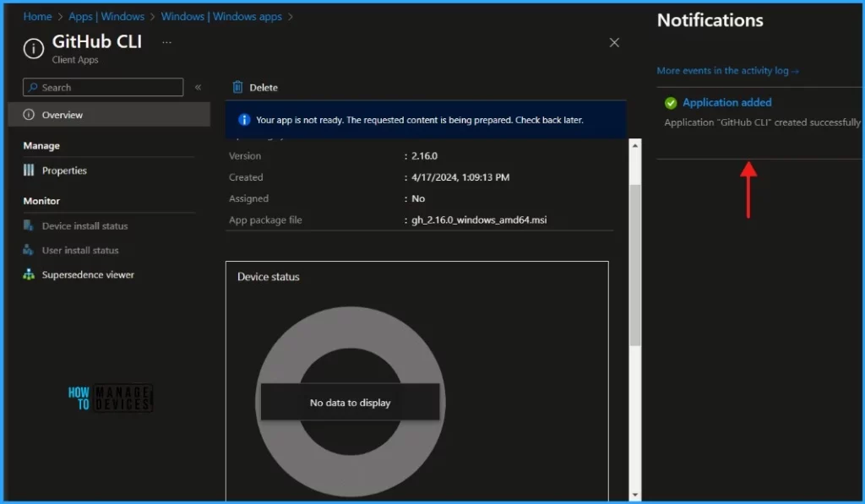Screen dimensions: 865x504
Task: Open More events in the activity log
Action: [x=727, y=71]
